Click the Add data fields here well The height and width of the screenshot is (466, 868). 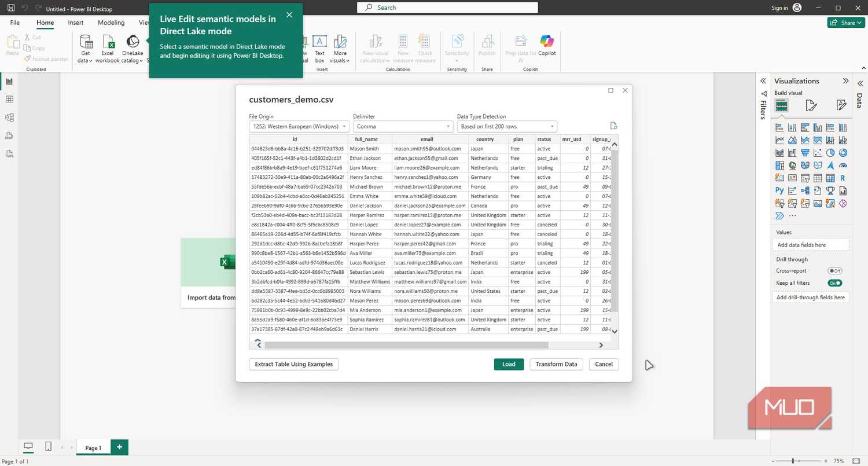point(811,245)
